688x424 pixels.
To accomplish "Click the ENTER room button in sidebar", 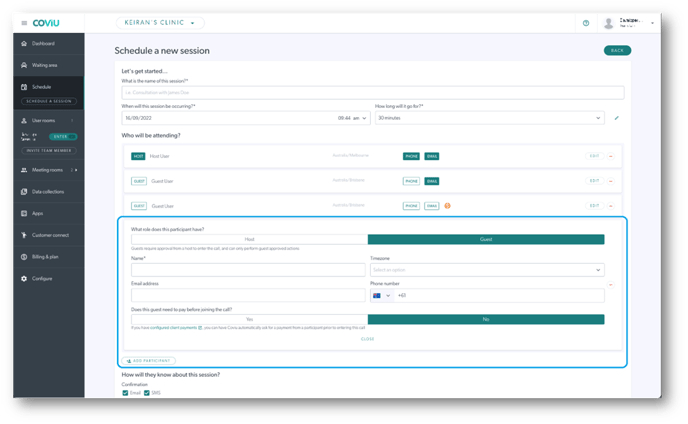I will pyautogui.click(x=63, y=137).
